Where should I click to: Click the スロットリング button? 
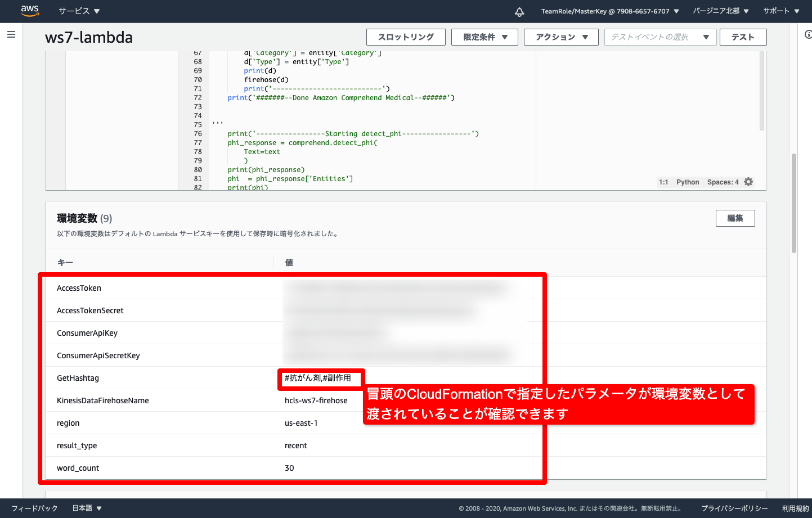(406, 37)
